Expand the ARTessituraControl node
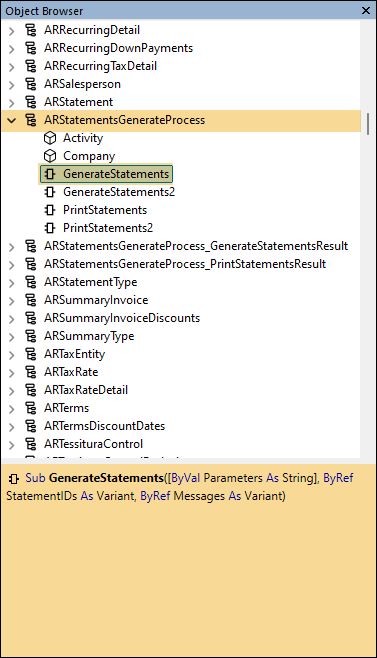Screen dimensions: 377x658 (12, 444)
